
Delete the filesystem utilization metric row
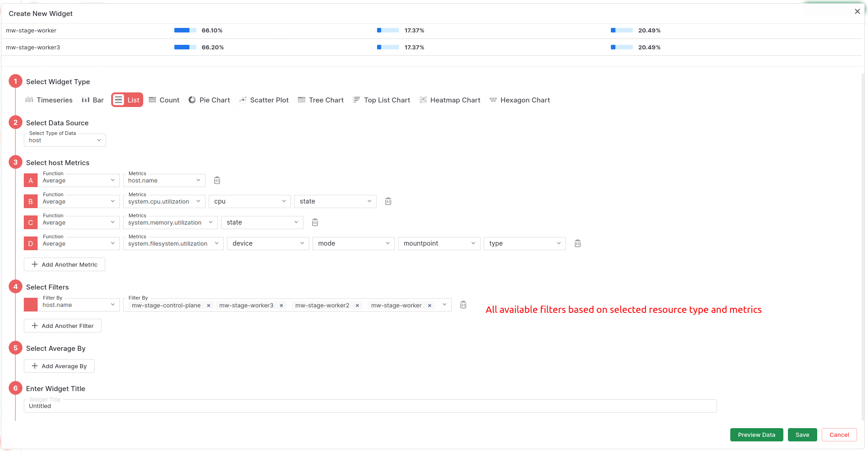(577, 243)
